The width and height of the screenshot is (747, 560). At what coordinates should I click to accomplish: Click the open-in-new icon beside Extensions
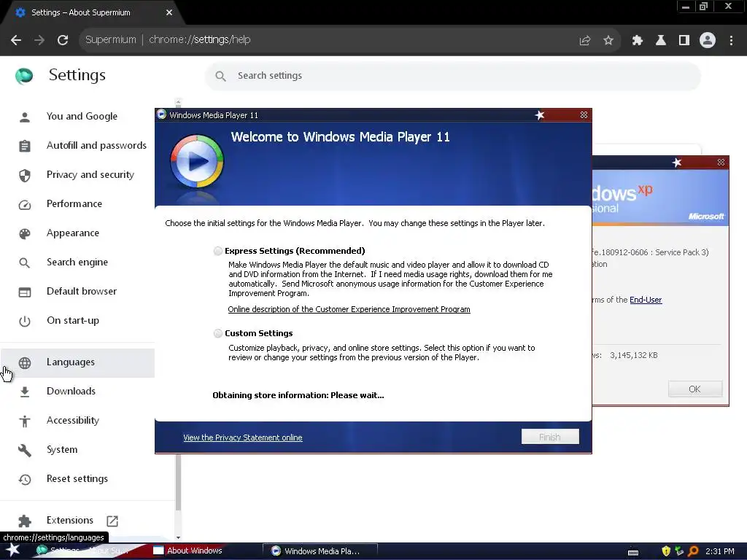tap(112, 521)
